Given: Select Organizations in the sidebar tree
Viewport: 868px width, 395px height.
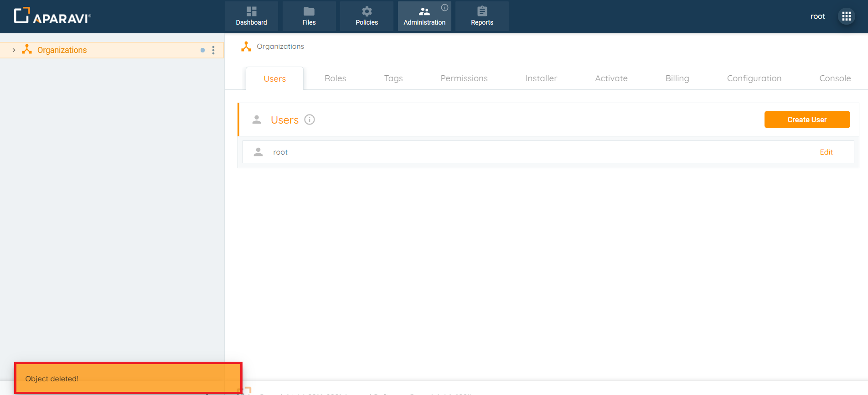Looking at the screenshot, I should pyautogui.click(x=62, y=50).
